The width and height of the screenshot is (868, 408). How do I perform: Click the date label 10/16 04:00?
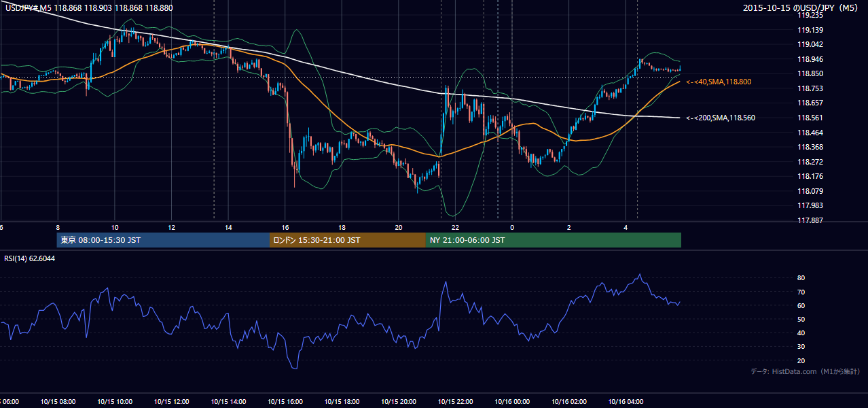pyautogui.click(x=626, y=402)
